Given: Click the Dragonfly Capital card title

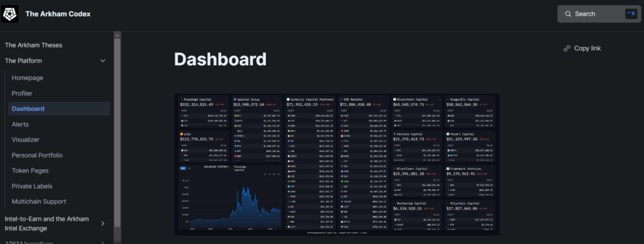Looking at the screenshot, I should [x=465, y=99].
